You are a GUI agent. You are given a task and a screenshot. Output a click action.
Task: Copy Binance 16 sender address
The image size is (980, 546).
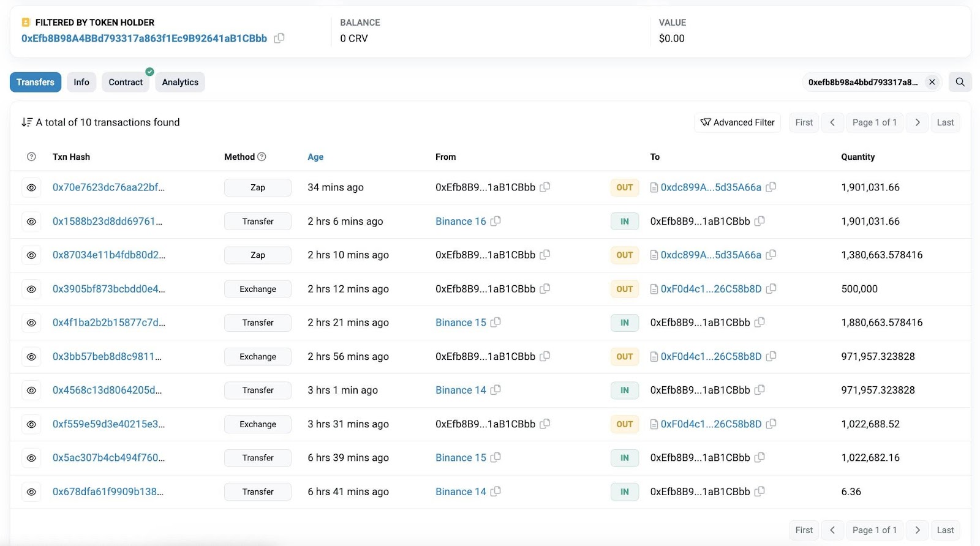(496, 221)
